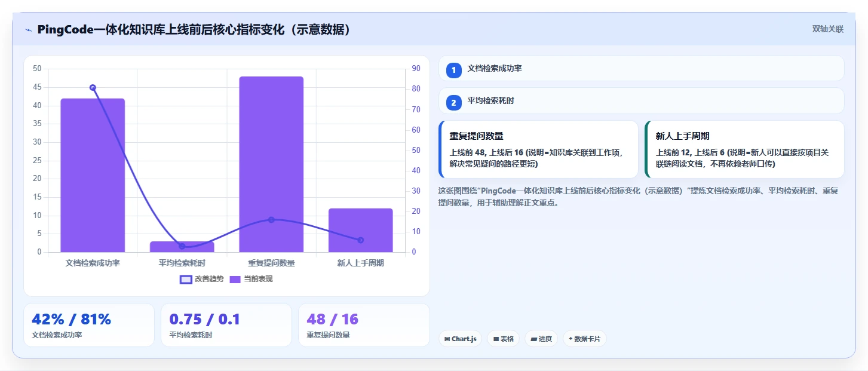The image size is (868, 371).
Task: Click the header icon beside the PingCode title
Action: click(x=28, y=30)
